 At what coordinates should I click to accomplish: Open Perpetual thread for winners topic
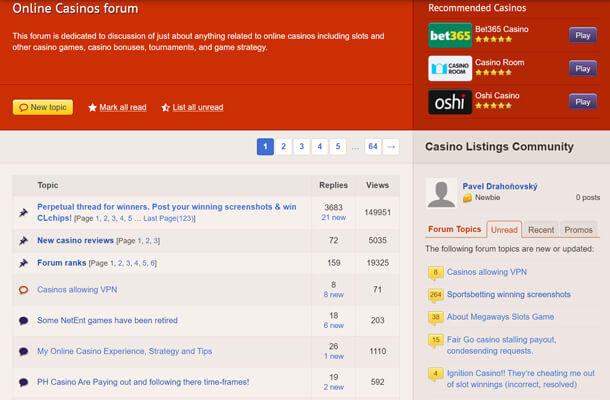pos(167,212)
